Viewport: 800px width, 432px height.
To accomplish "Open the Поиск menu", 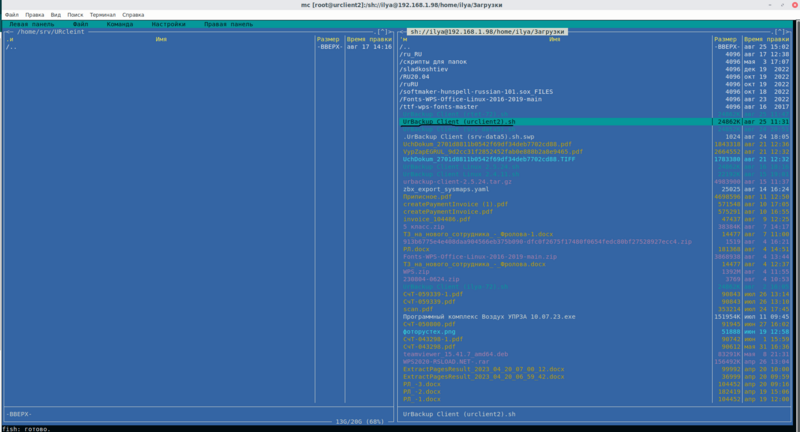I will click(x=75, y=15).
